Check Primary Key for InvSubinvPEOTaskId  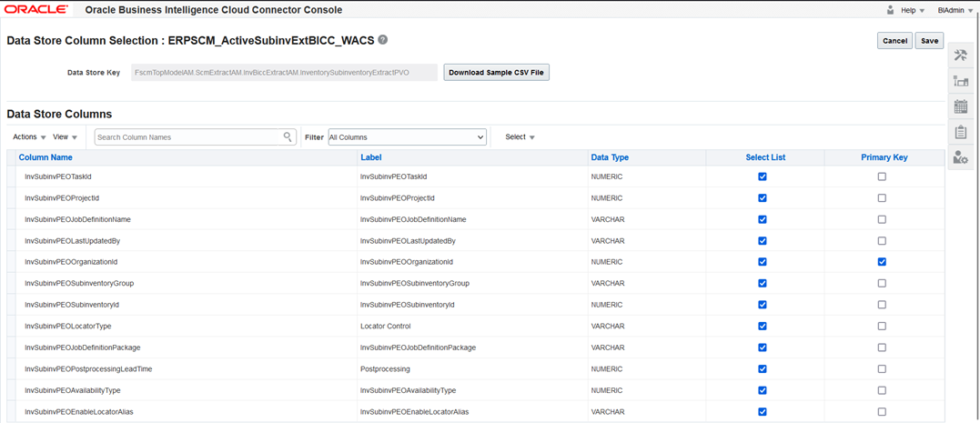pos(881,176)
